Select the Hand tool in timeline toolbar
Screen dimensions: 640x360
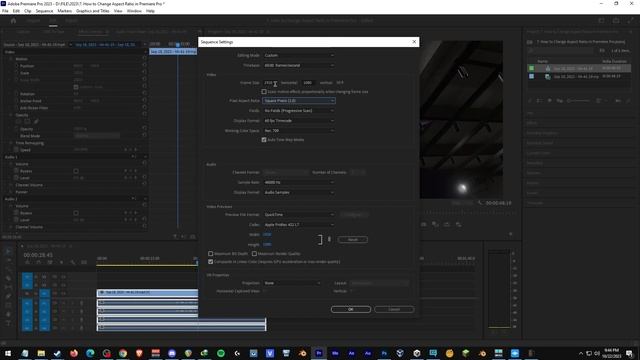[x=8, y=314]
